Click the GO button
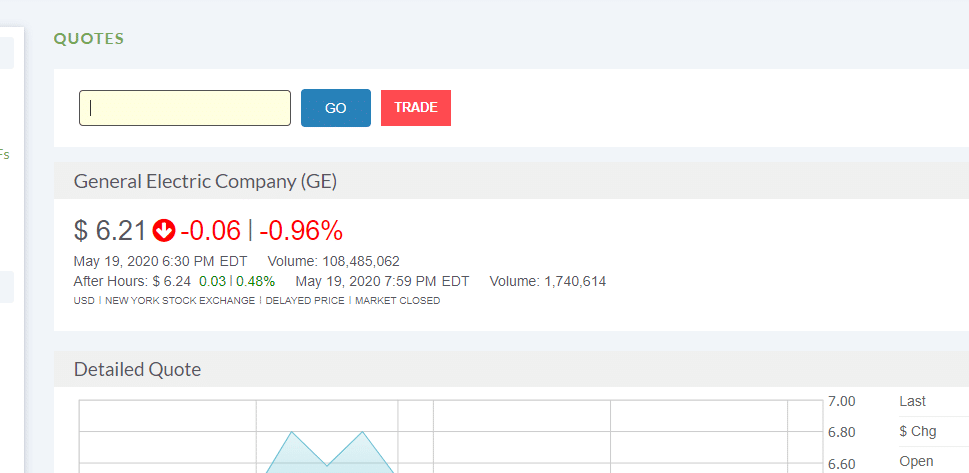 (x=336, y=108)
